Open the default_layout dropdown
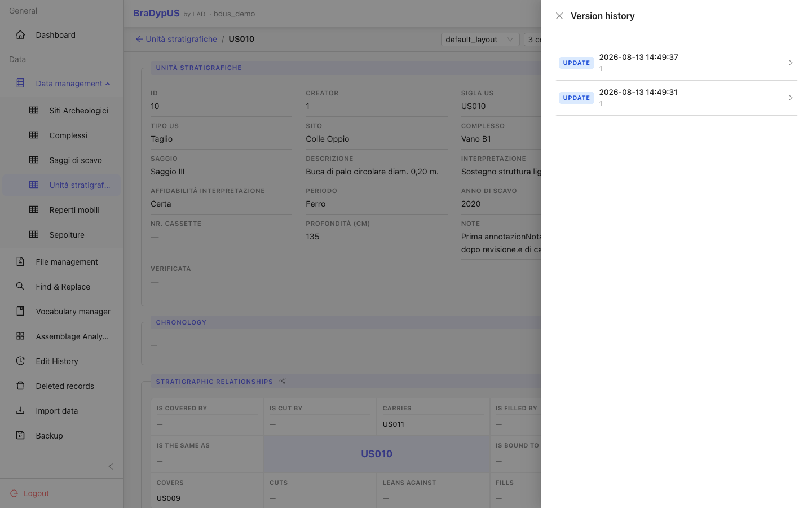Image resolution: width=812 pixels, height=508 pixels. tap(480, 40)
